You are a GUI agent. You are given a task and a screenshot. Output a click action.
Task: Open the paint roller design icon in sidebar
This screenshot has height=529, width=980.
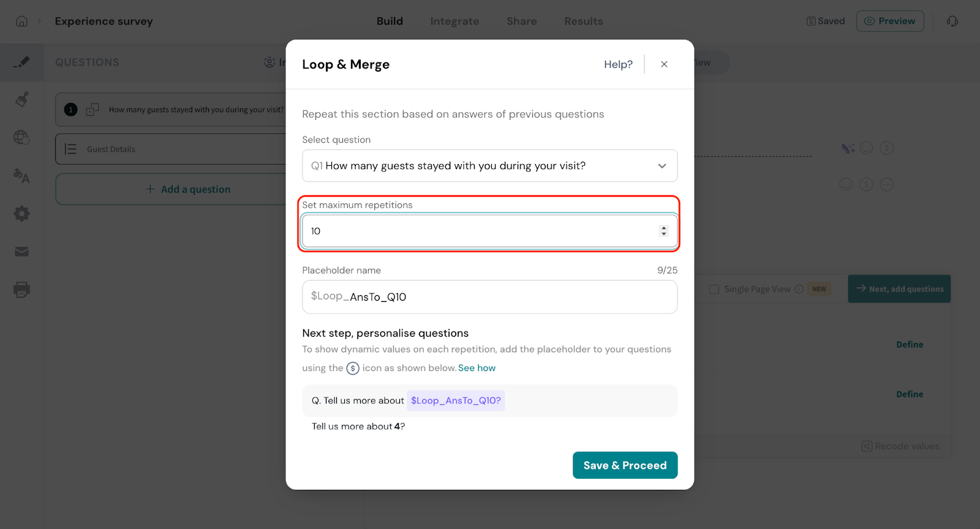22,99
